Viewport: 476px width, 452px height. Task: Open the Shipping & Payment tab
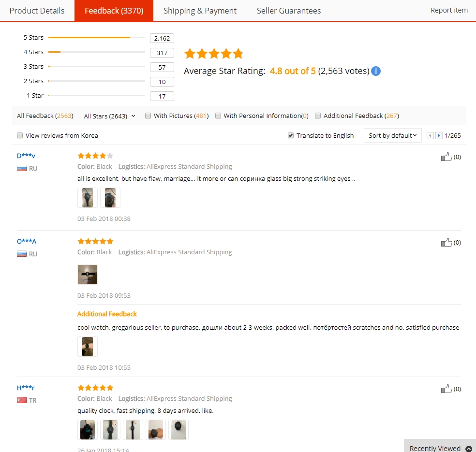click(x=200, y=11)
